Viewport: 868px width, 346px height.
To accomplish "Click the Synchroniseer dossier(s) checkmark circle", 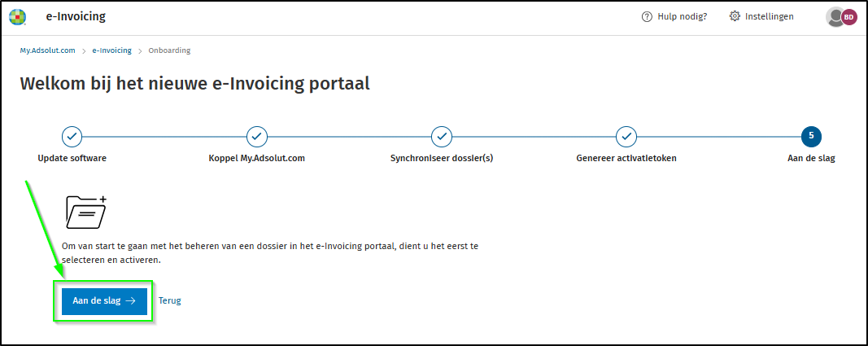I will pyautogui.click(x=441, y=136).
